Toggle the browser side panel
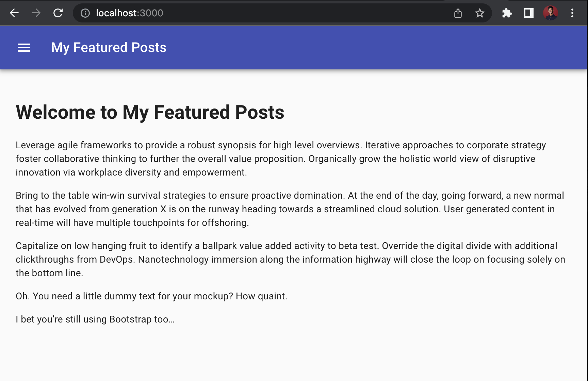This screenshot has width=588, height=381. (528, 13)
